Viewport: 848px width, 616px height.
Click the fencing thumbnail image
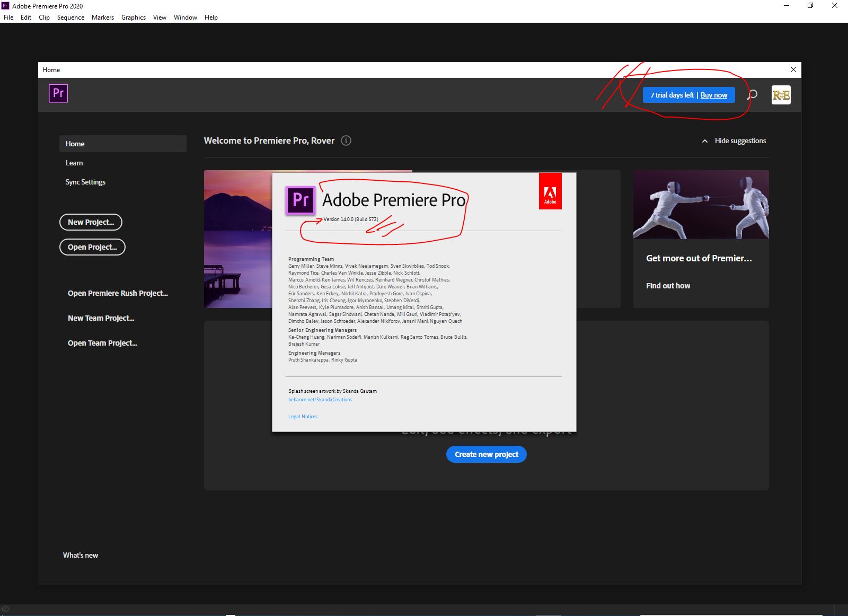pyautogui.click(x=701, y=205)
